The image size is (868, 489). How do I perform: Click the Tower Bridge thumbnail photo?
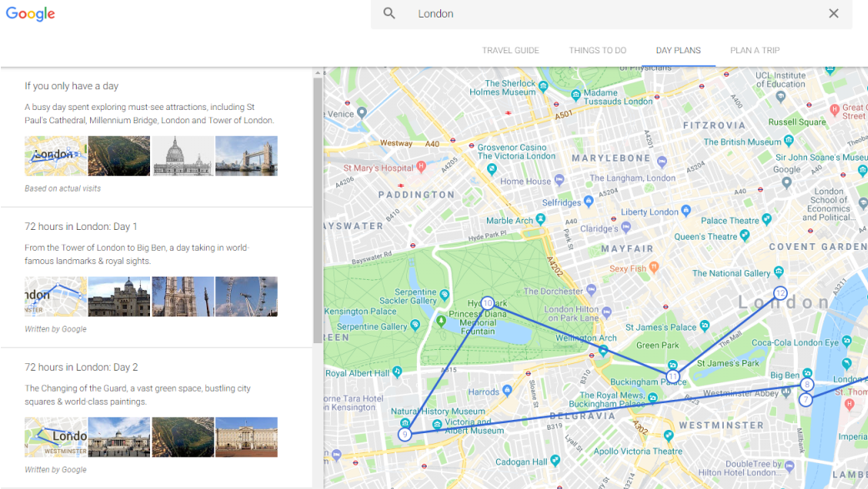point(246,156)
